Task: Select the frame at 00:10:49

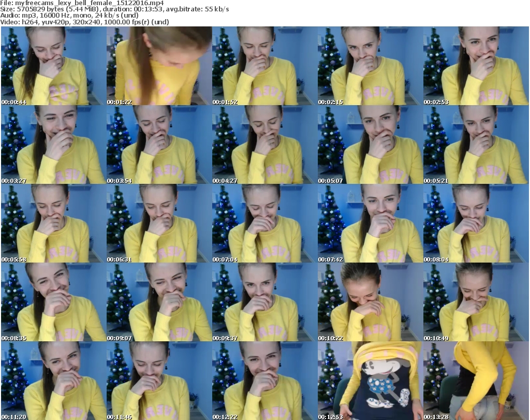Action: pos(476,302)
